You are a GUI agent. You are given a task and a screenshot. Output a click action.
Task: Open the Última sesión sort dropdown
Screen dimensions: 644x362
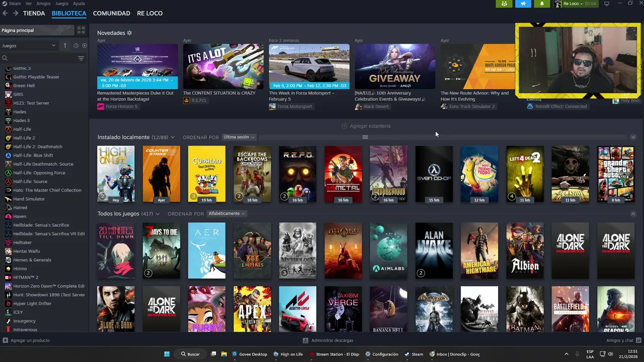[239, 137]
